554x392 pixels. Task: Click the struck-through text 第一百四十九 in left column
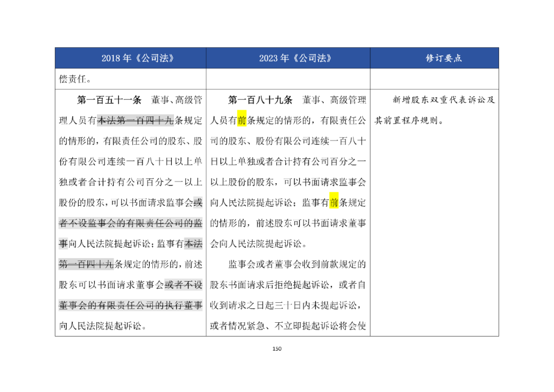[x=86, y=264]
